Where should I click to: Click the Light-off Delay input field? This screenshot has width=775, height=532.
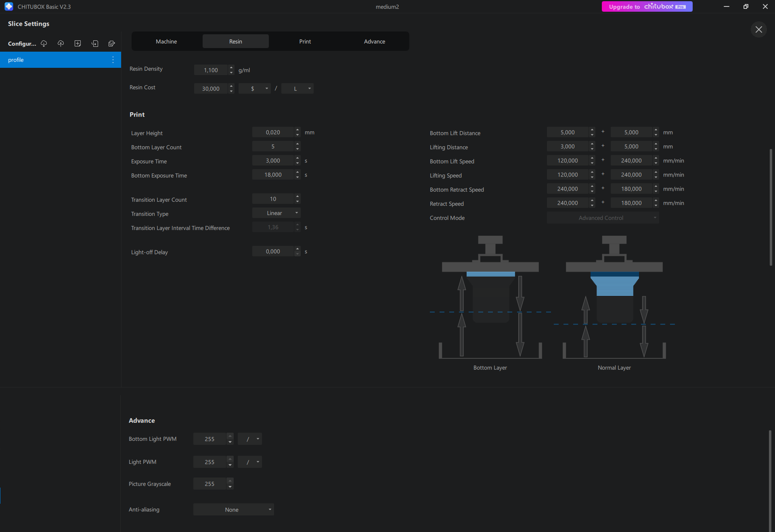(x=273, y=251)
